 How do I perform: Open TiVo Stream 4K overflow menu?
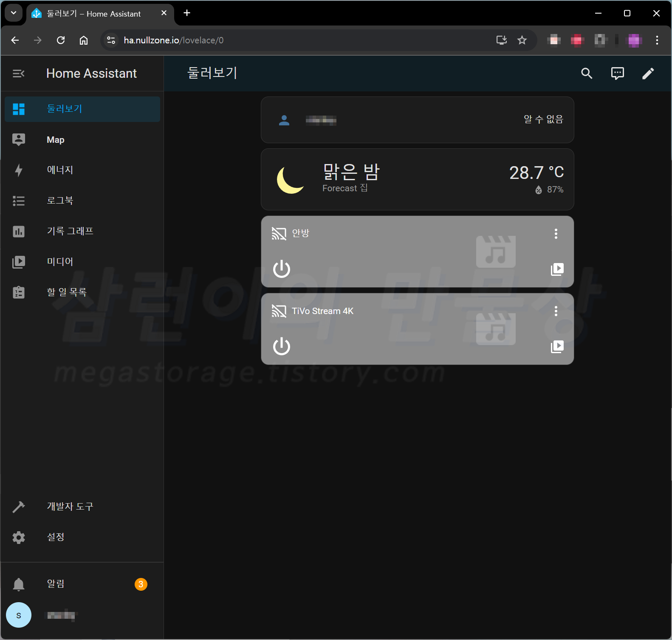[x=556, y=311]
